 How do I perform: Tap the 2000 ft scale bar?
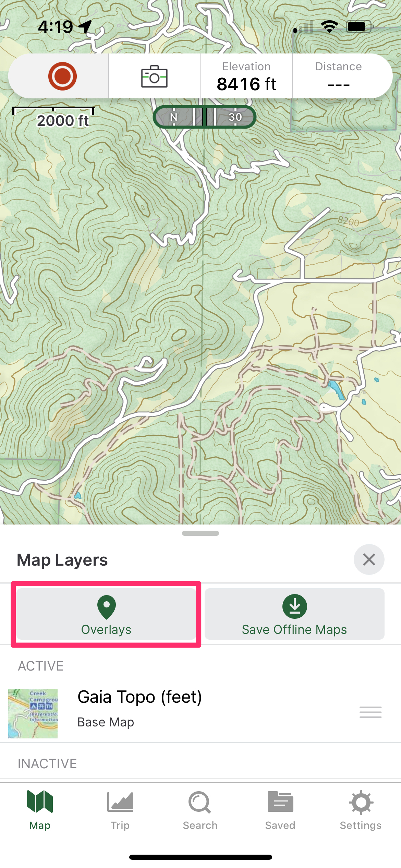(54, 117)
